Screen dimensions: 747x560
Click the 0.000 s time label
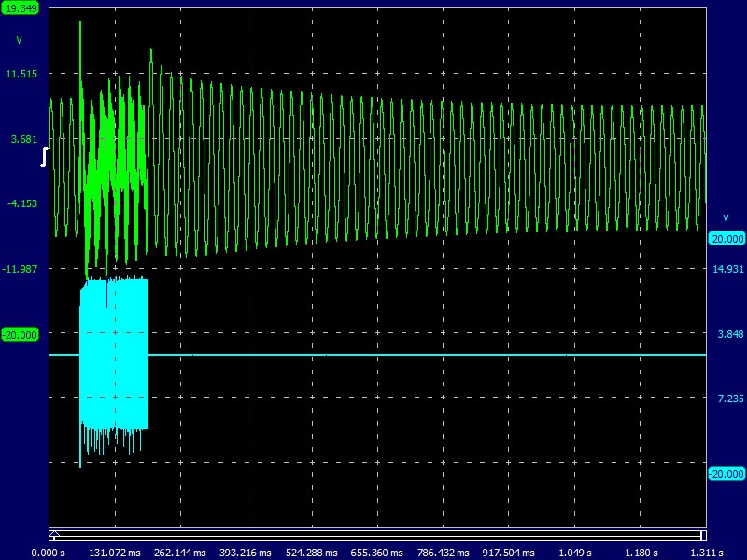tap(49, 553)
